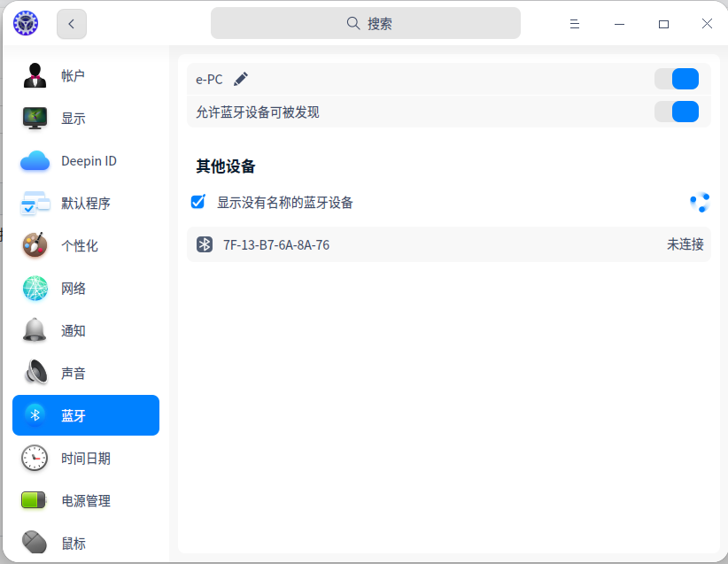728x564 pixels.
Task: Click inside the 搜索 search field
Action: (365, 23)
